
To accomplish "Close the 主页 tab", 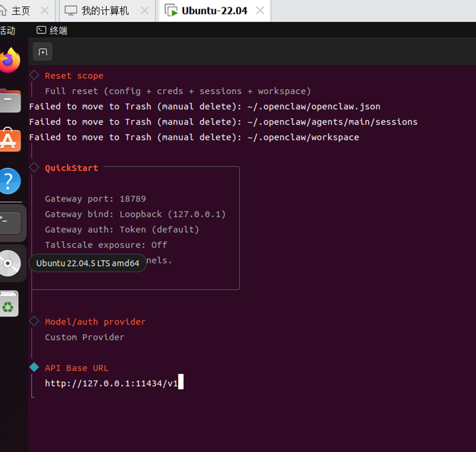I will 45,11.
